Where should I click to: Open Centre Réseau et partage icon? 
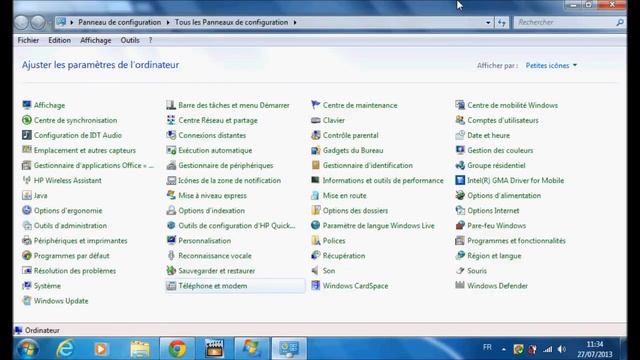(171, 120)
